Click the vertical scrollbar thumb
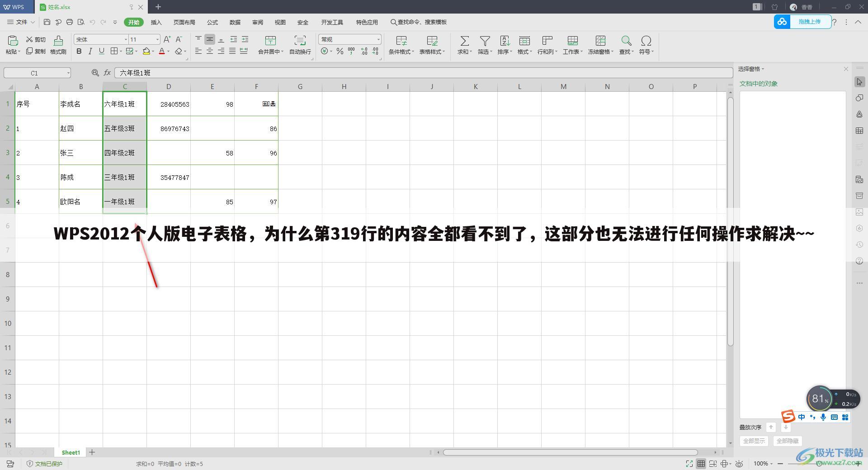Viewport: 868px width, 470px height. [x=730, y=221]
